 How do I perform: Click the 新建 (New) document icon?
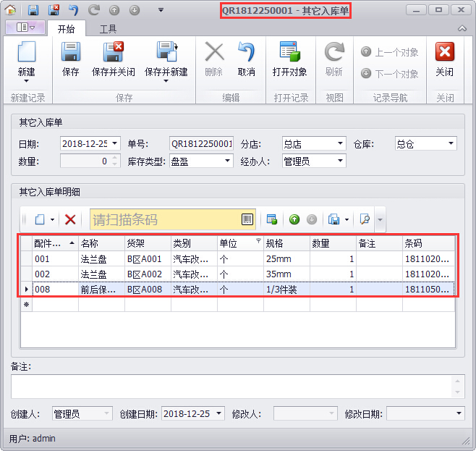coord(26,53)
